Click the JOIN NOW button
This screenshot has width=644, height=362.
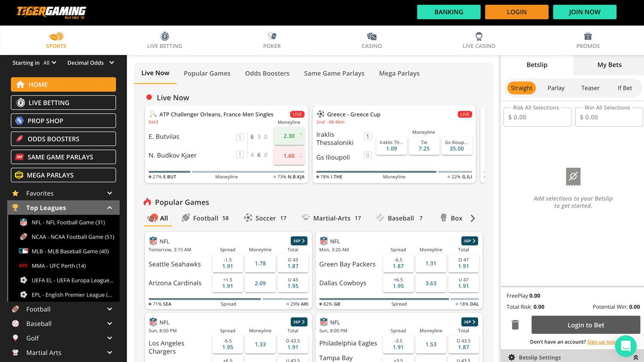(x=585, y=12)
